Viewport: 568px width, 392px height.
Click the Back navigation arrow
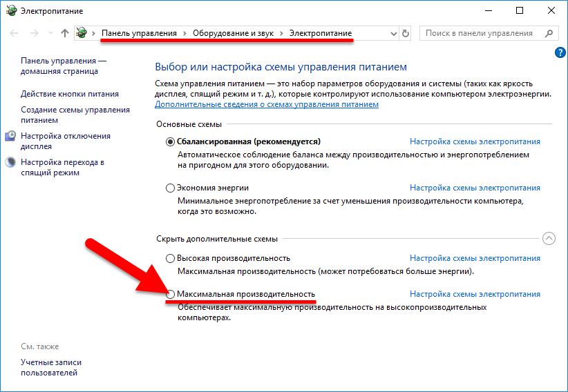point(13,33)
